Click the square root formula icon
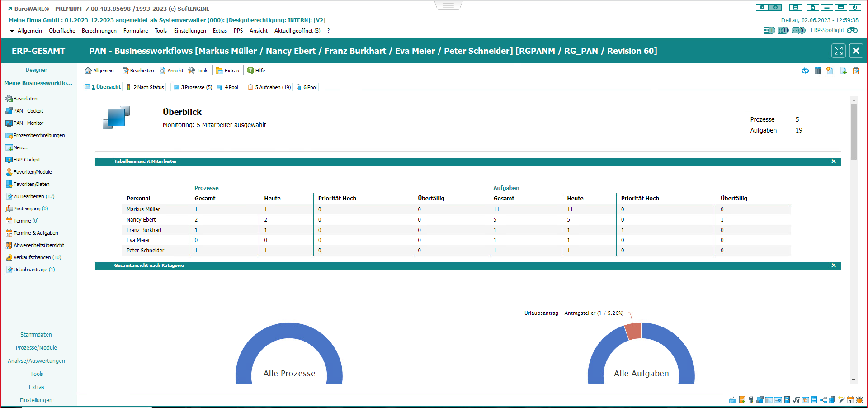 796,400
